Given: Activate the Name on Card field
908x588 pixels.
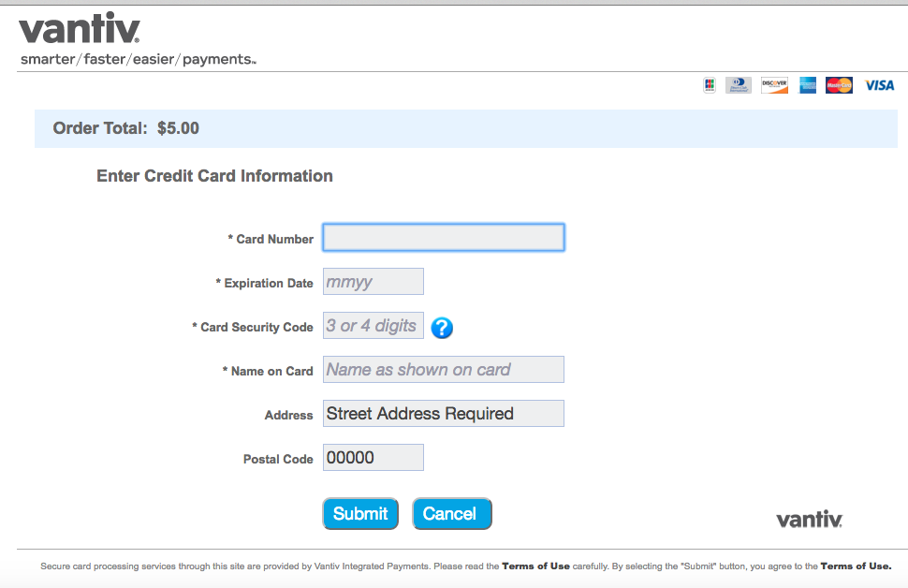Looking at the screenshot, I should pos(444,370).
